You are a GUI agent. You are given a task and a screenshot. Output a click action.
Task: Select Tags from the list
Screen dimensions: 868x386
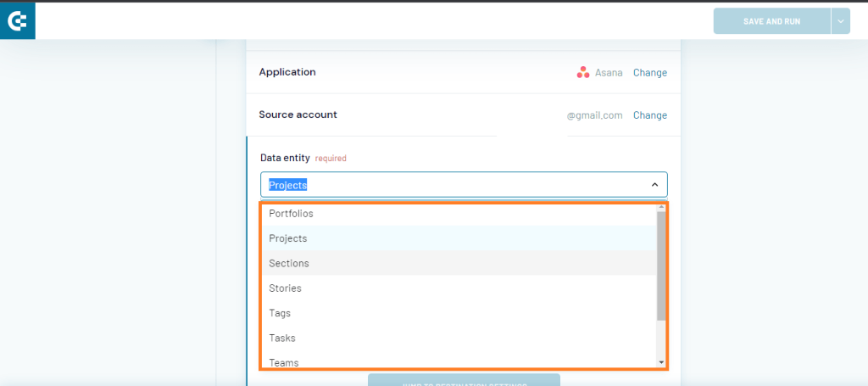coord(459,313)
